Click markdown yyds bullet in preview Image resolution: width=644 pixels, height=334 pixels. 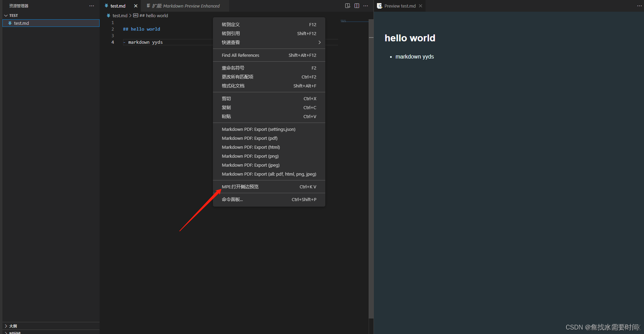pyautogui.click(x=415, y=56)
